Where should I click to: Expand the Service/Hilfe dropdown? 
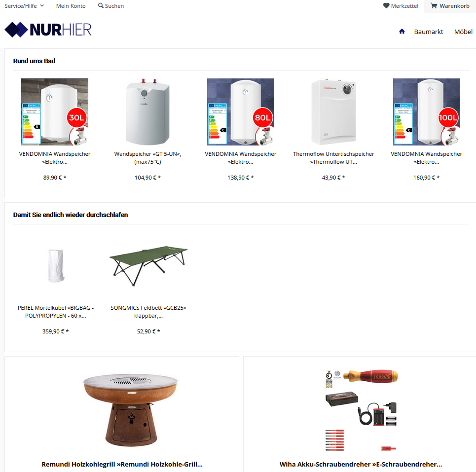pos(24,6)
